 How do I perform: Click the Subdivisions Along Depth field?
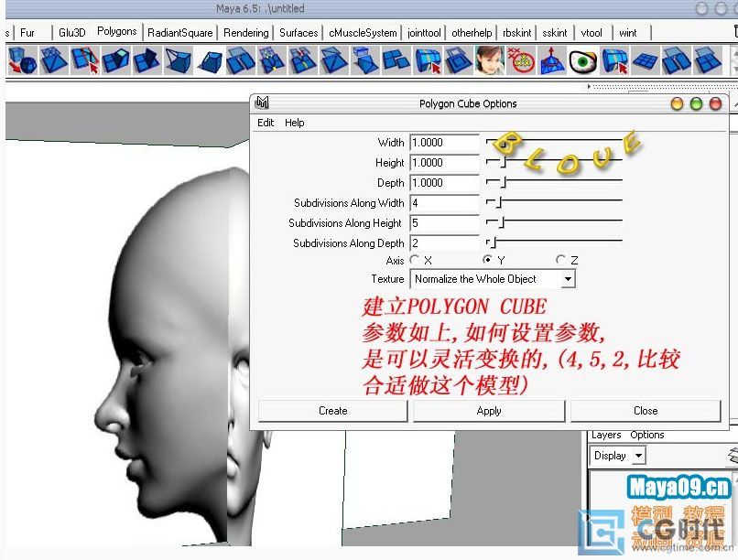click(444, 243)
